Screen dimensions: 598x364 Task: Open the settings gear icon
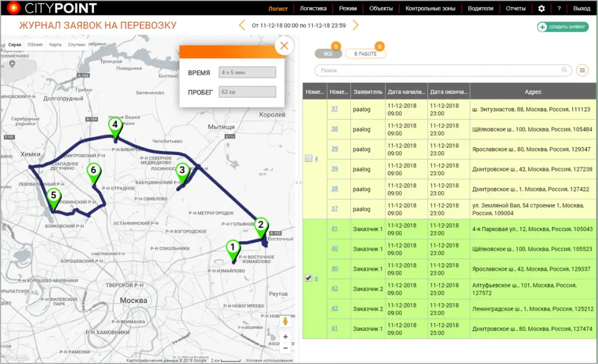tap(541, 9)
